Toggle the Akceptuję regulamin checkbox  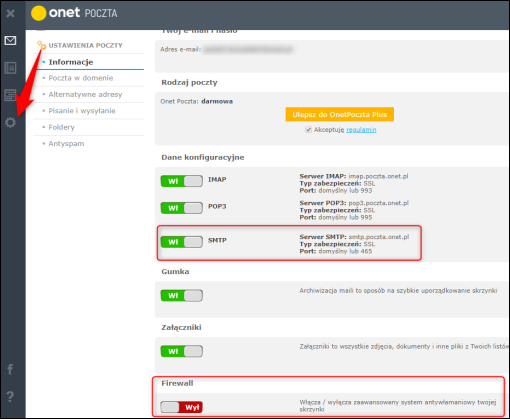coord(308,130)
